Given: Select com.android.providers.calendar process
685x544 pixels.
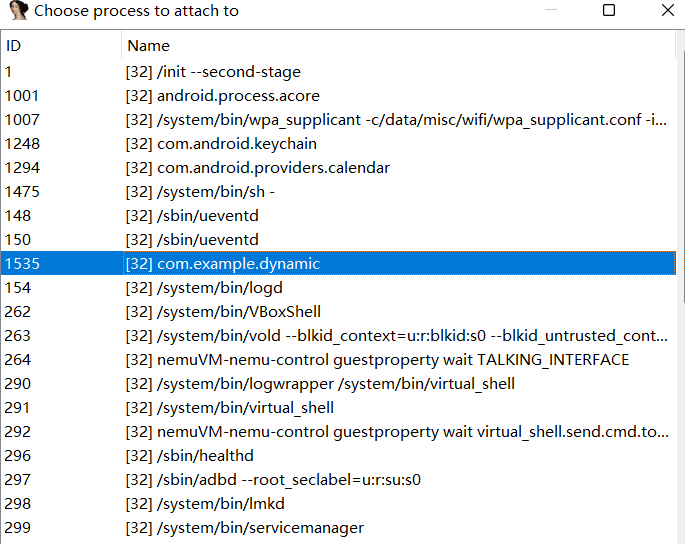Looking at the screenshot, I should [x=338, y=168].
